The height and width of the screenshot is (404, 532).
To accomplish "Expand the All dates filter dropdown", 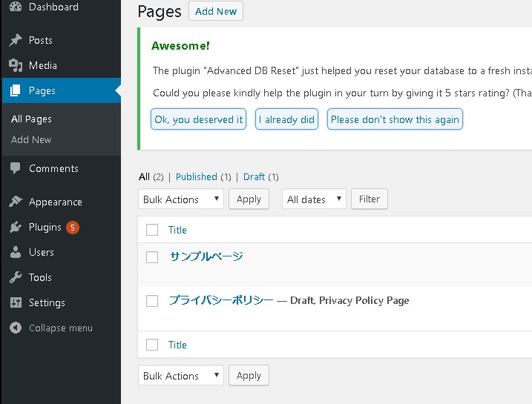I will (x=314, y=199).
